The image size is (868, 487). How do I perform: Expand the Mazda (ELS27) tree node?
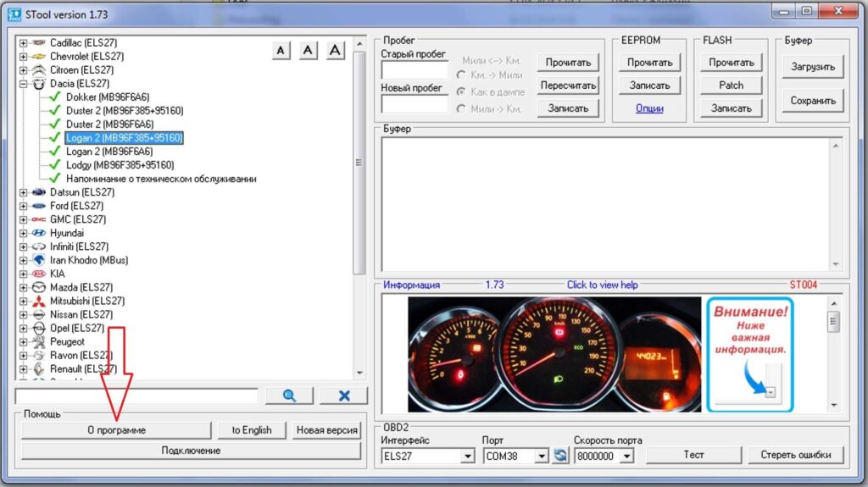(x=23, y=287)
